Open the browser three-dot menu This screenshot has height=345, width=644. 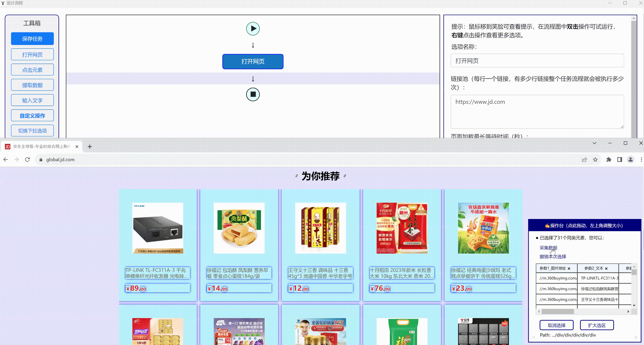pos(641,160)
